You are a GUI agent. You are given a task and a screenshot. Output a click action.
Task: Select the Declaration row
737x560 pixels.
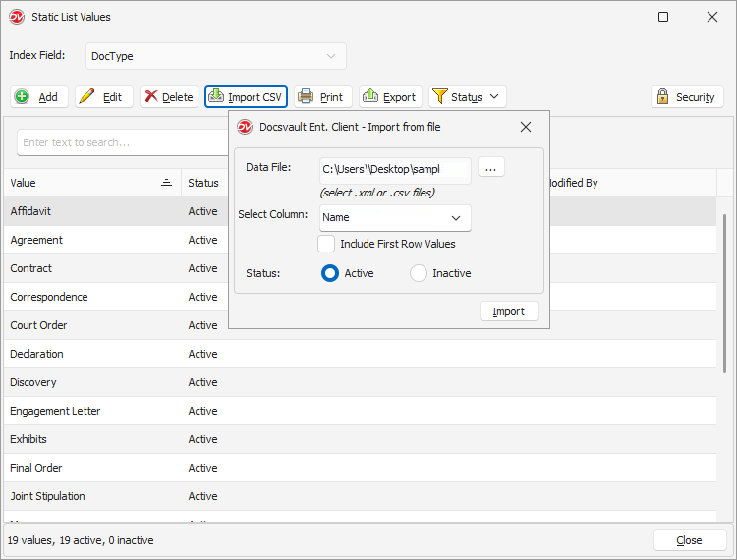(x=360, y=354)
